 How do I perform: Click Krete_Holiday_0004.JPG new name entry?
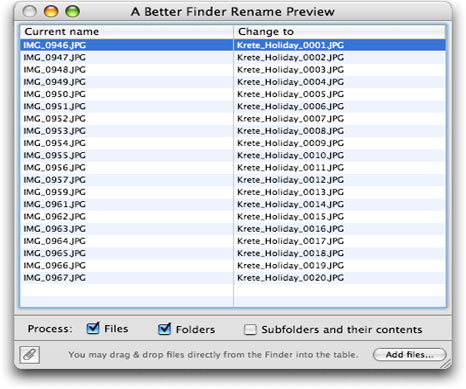click(290, 82)
